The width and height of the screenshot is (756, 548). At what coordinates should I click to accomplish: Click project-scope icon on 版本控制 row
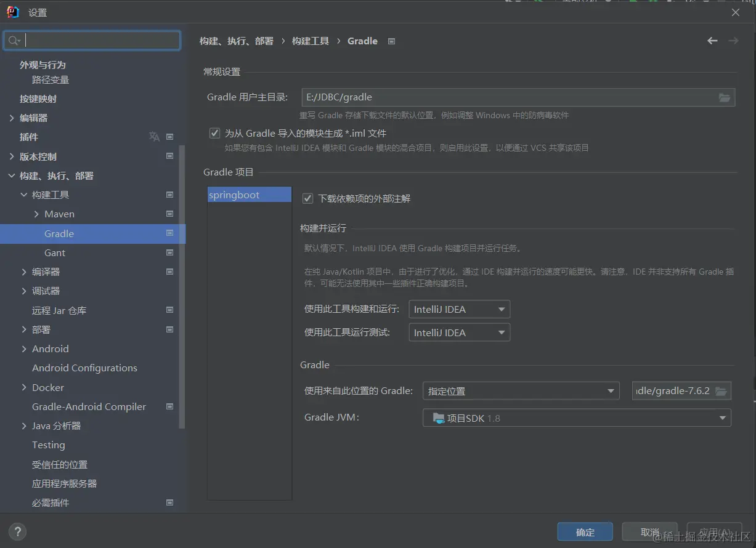170,156
